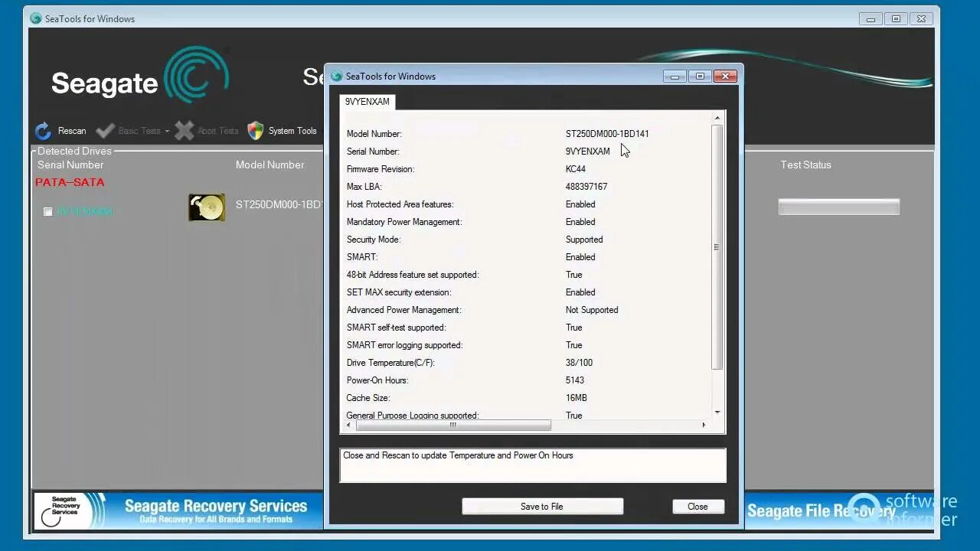Click Rescan label in toolbar

72,131
